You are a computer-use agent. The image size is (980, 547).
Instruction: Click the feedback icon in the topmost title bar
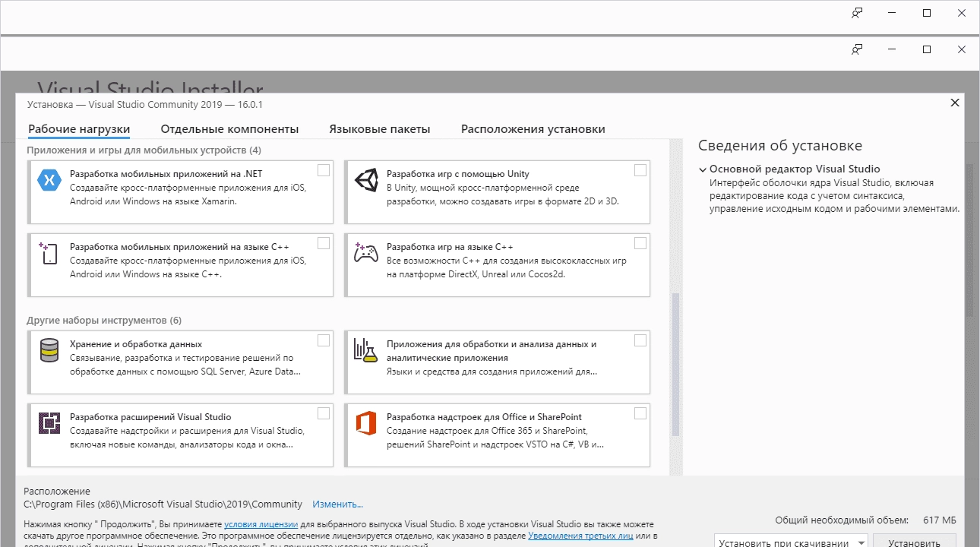[857, 13]
